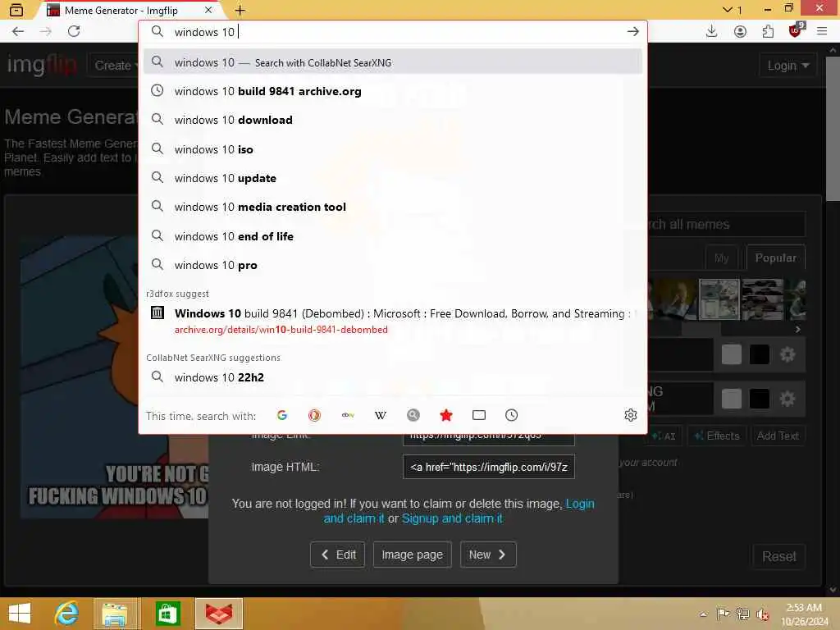Click inside the address bar text field
The height and width of the screenshot is (630, 840).
point(396,32)
